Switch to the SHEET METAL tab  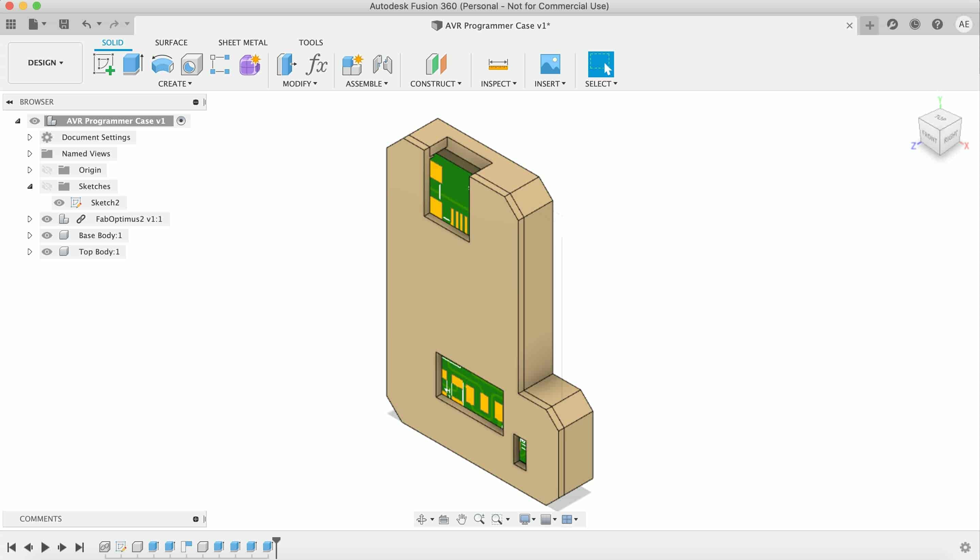(242, 42)
